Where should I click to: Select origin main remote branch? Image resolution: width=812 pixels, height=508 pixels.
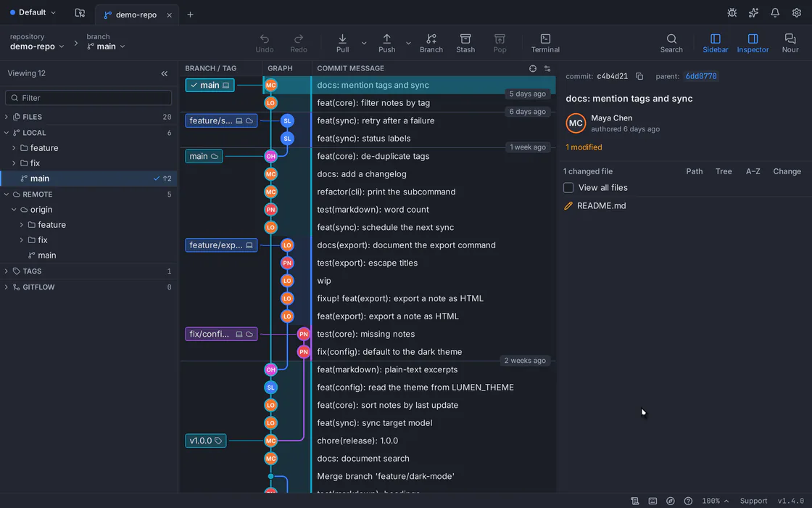88,255
